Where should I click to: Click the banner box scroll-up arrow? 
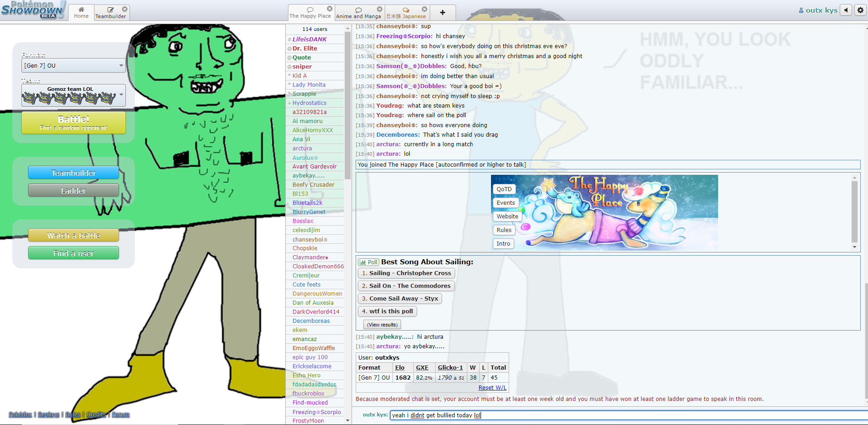[x=854, y=178]
